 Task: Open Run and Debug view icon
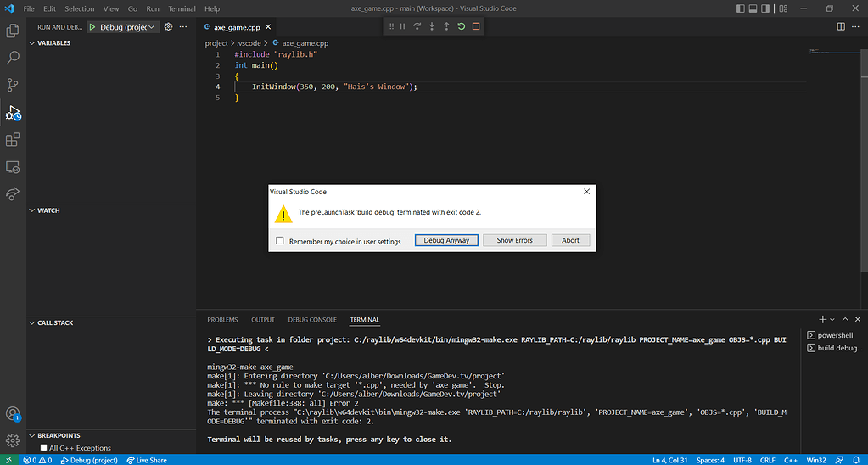pos(12,112)
